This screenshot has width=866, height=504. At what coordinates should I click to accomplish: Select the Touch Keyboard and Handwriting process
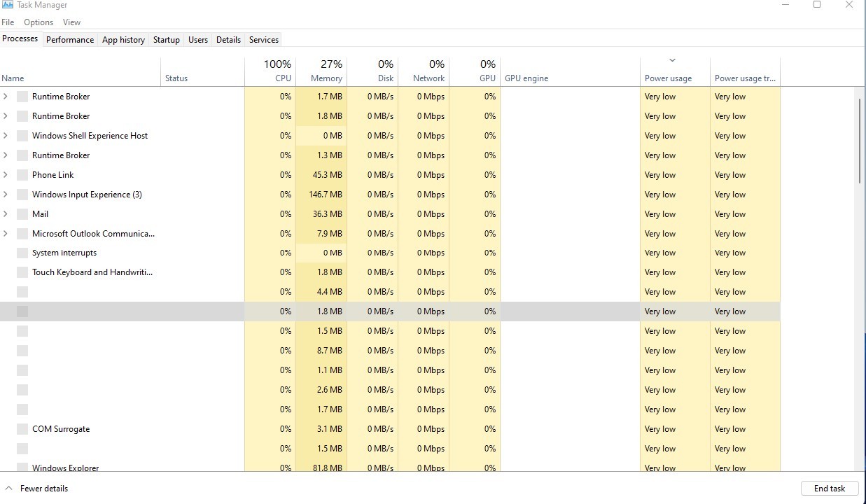click(x=92, y=272)
